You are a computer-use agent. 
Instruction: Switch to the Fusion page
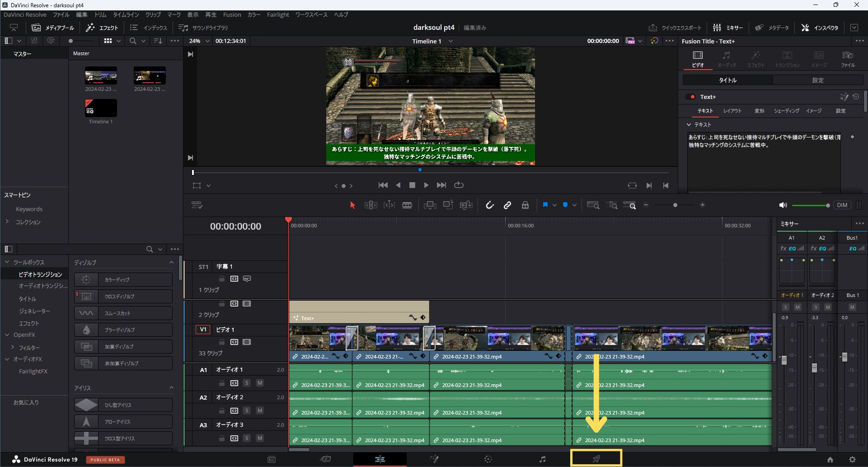tap(434, 459)
